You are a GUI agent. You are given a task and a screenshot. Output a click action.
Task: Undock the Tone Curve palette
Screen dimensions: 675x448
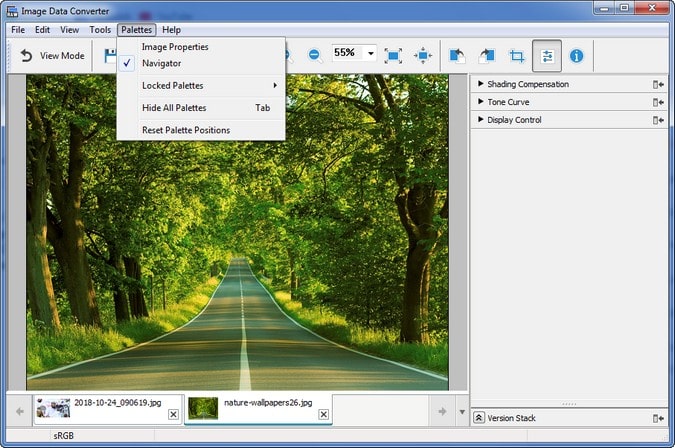[x=658, y=102]
